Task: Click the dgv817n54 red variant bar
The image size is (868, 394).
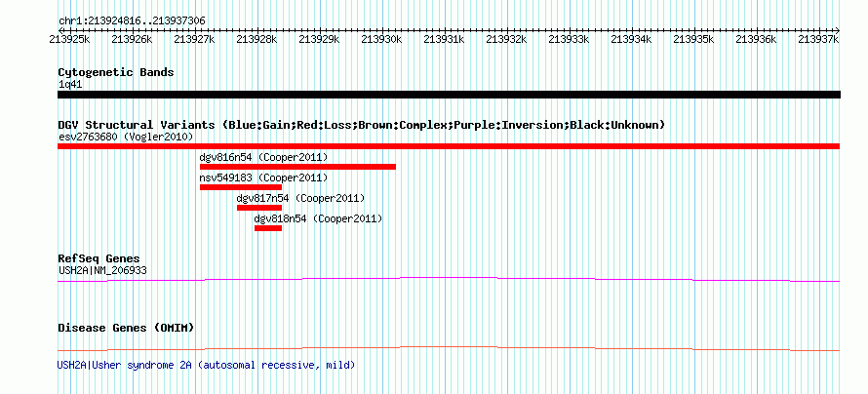Action: click(259, 208)
